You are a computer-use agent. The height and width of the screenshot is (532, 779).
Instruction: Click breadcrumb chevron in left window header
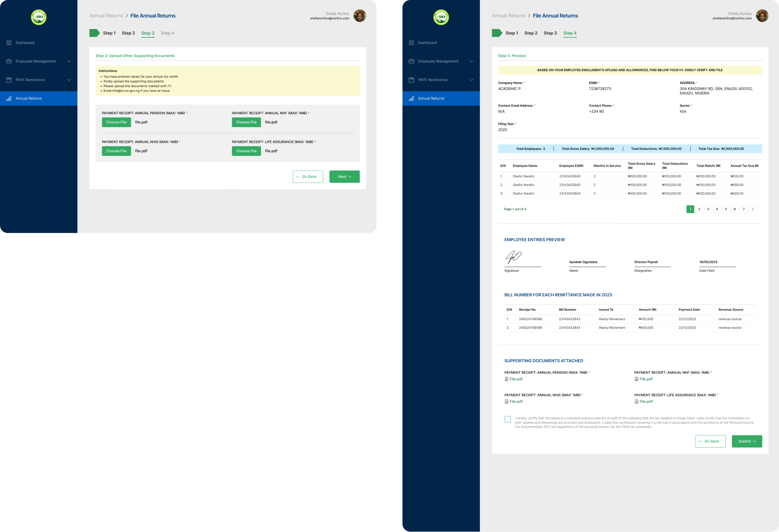click(x=127, y=16)
